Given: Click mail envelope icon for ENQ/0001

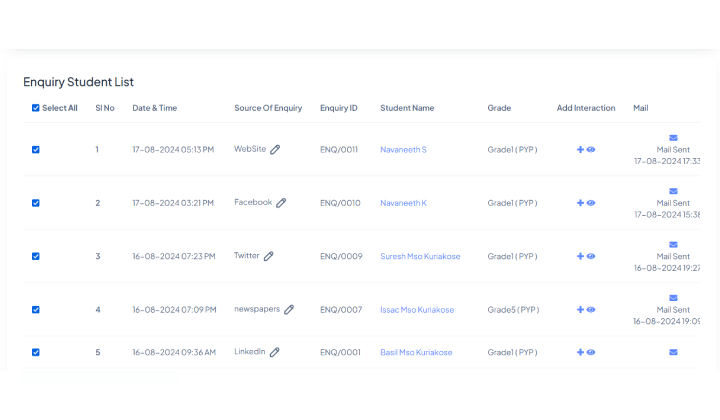Looking at the screenshot, I should [x=673, y=352].
